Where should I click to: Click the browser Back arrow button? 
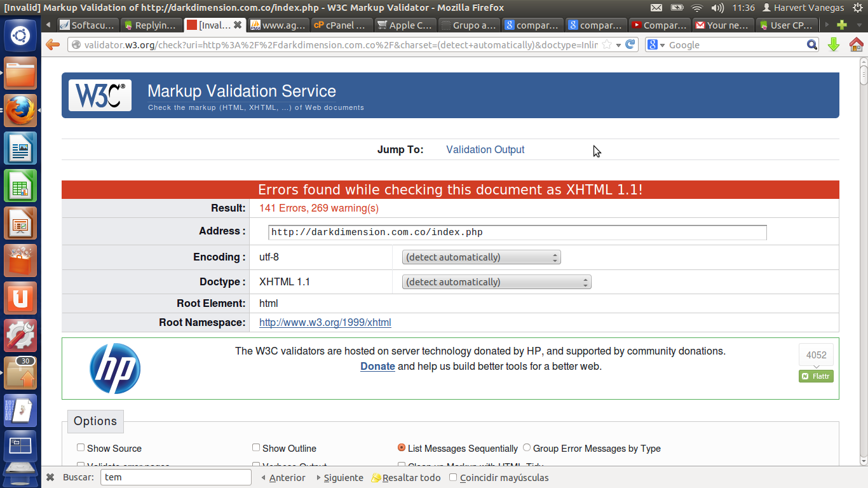[53, 44]
